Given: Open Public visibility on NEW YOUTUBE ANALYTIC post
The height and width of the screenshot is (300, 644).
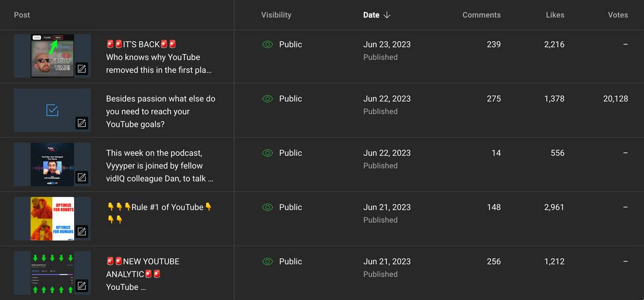Looking at the screenshot, I should tap(290, 261).
